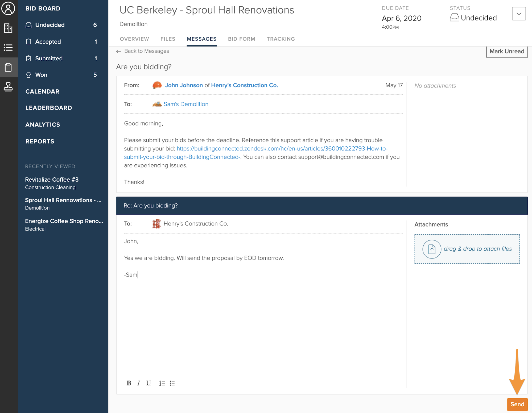Toggle bold formatting in reply editor
This screenshot has height=413, width=532.
coord(129,383)
